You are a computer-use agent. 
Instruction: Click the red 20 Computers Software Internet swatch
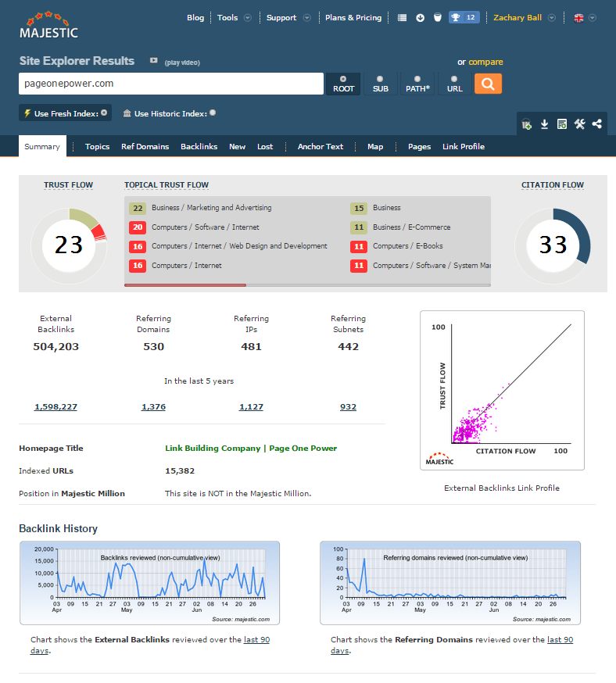click(x=138, y=227)
